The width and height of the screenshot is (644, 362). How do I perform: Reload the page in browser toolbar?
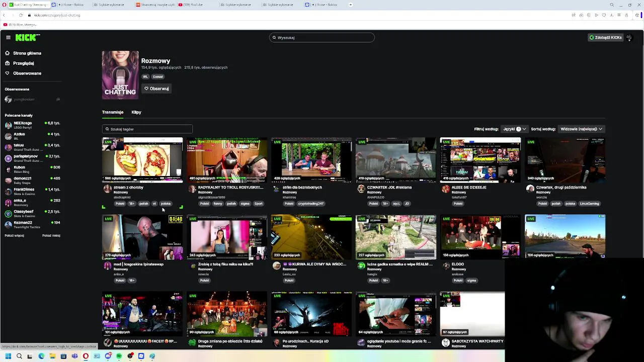(x=21, y=15)
